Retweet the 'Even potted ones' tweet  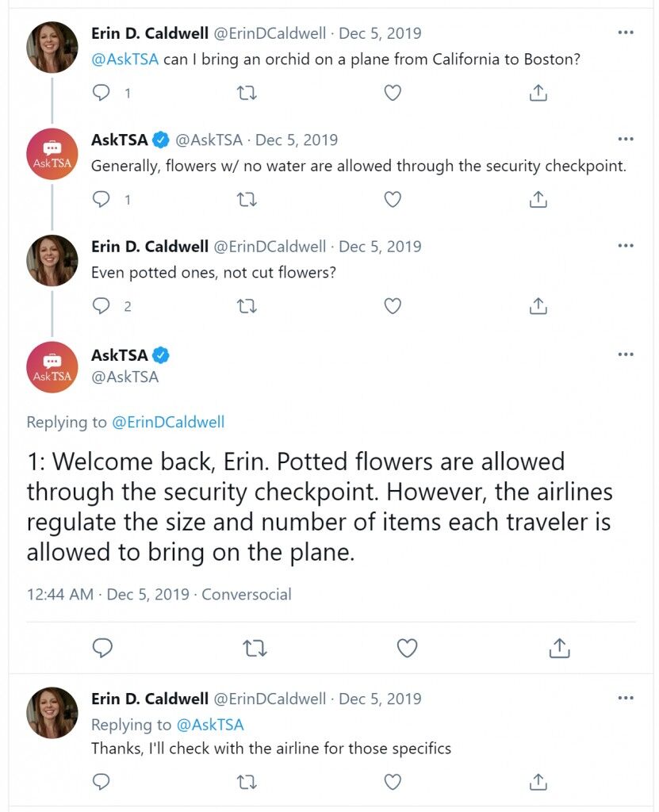coord(247,307)
